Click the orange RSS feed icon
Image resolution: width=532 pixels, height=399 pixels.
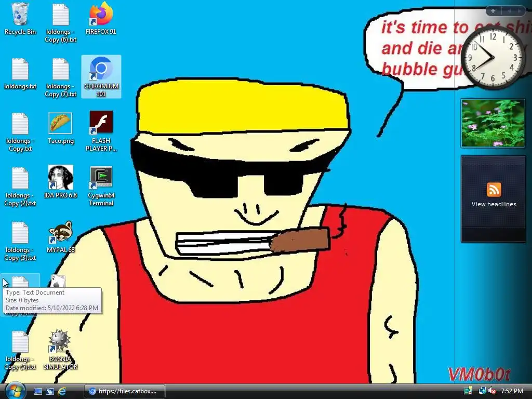pos(494,190)
